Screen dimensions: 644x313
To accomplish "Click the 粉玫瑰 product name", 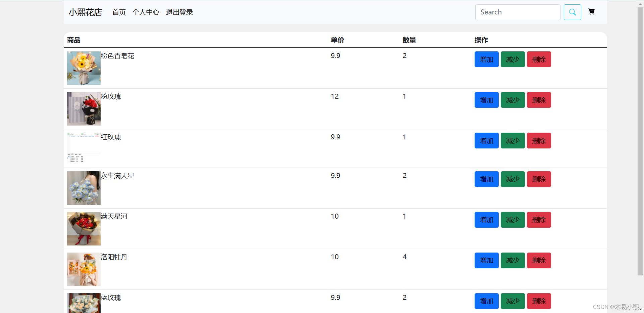I will pyautogui.click(x=111, y=96).
